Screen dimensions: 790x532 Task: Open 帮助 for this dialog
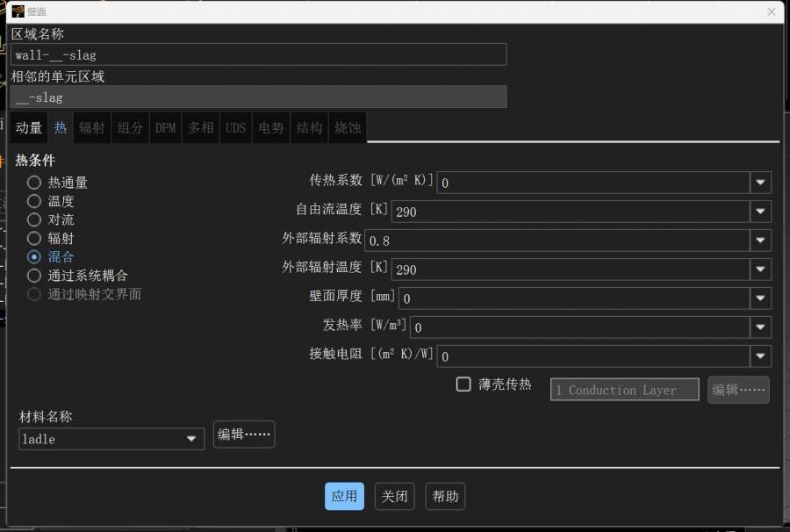tap(445, 496)
